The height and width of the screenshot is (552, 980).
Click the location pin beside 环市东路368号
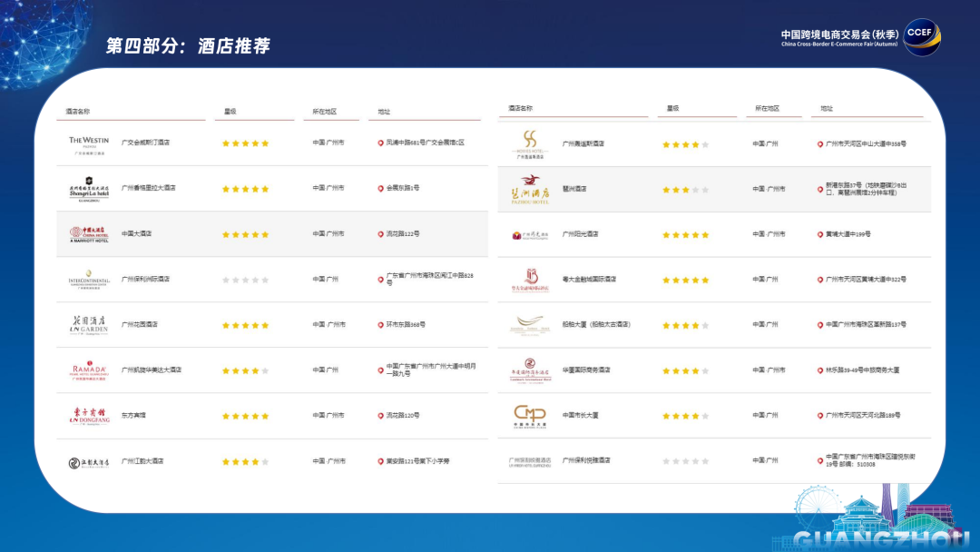coord(380,325)
